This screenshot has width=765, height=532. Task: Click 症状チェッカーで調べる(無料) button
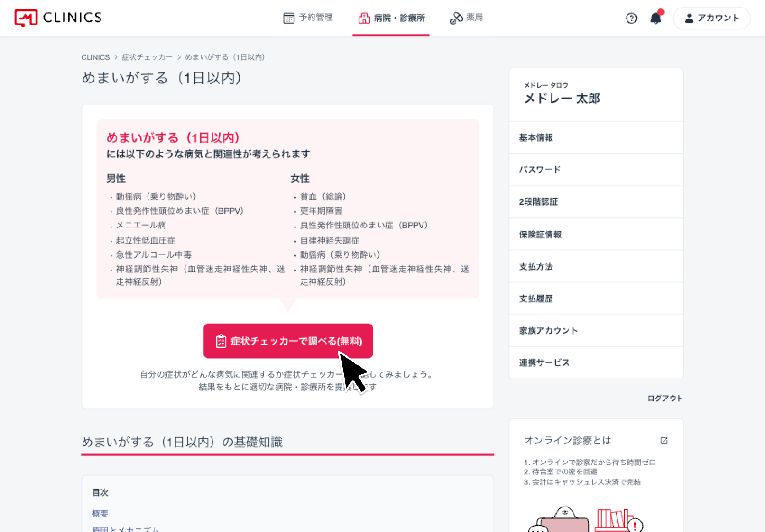(288, 341)
